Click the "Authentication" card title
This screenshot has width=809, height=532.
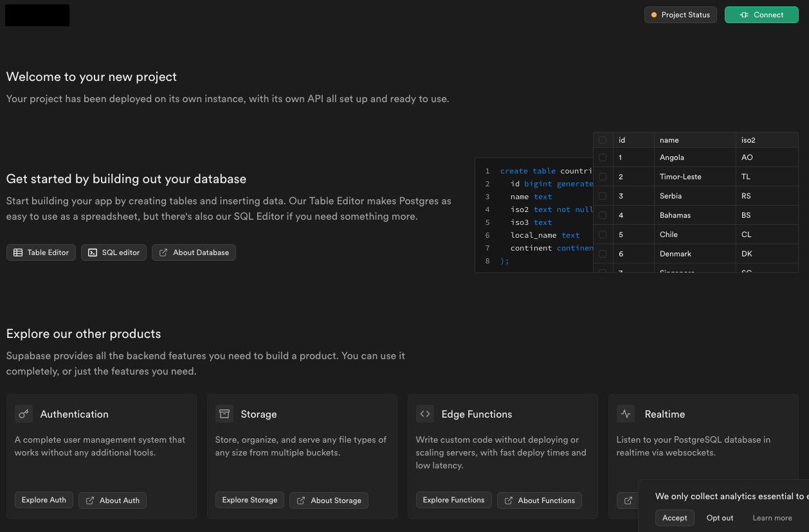(x=75, y=414)
